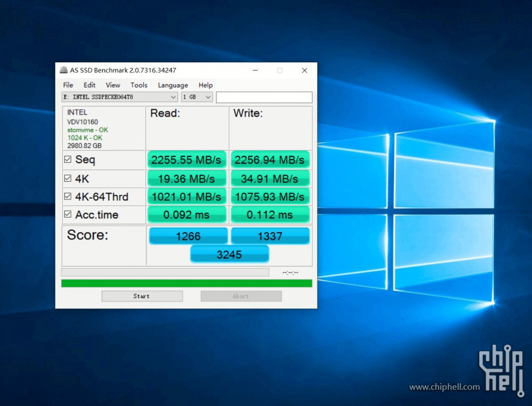Click the AS SSD Benchmark title bar icon
Screen dimensions: 532x406
(x=64, y=70)
